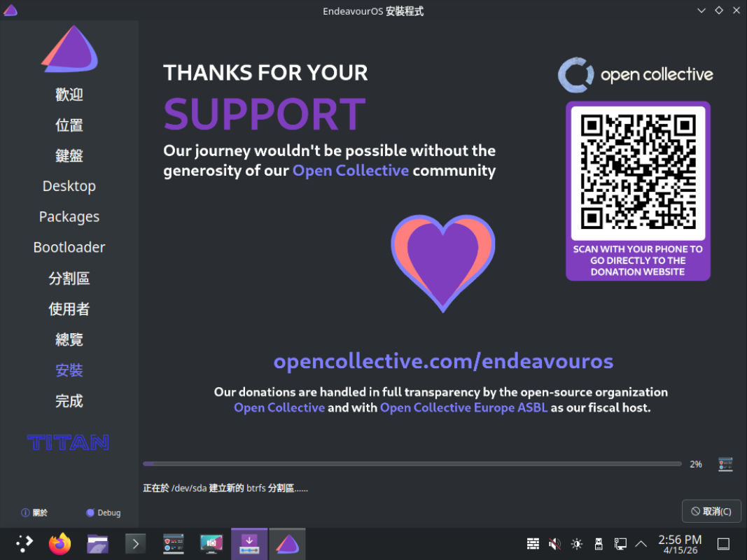Screen dimensions: 747x560
Task: Open the 關於 about dialog
Action: [35, 512]
